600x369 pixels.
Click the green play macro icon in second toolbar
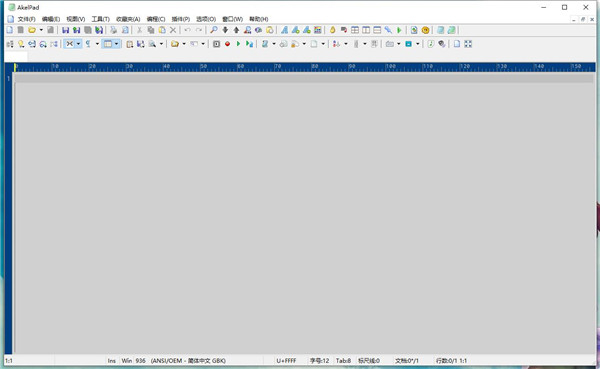[238, 44]
